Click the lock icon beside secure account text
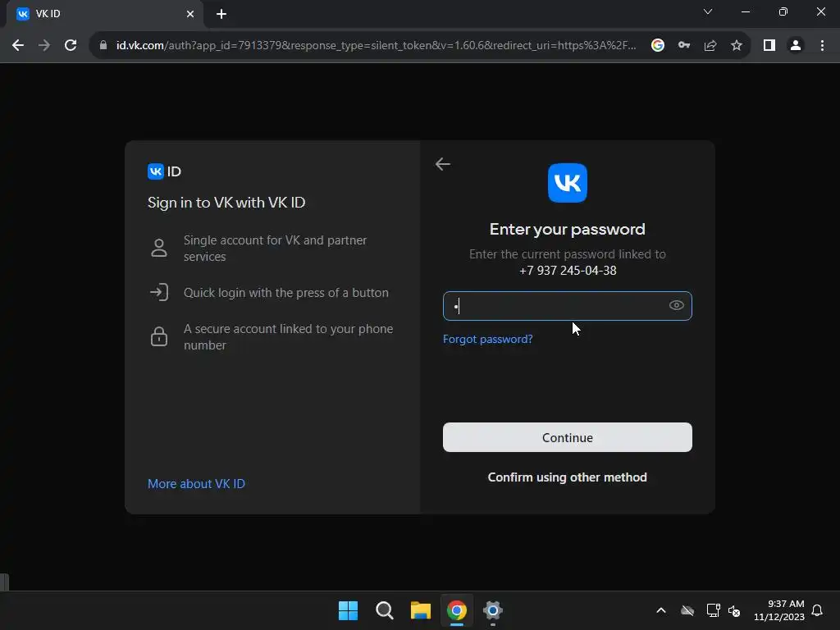 click(x=159, y=336)
